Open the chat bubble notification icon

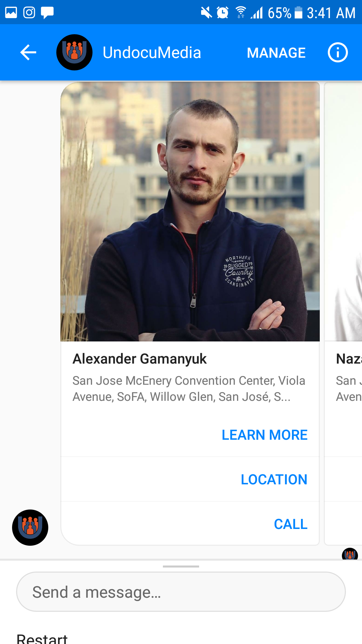pyautogui.click(x=47, y=13)
